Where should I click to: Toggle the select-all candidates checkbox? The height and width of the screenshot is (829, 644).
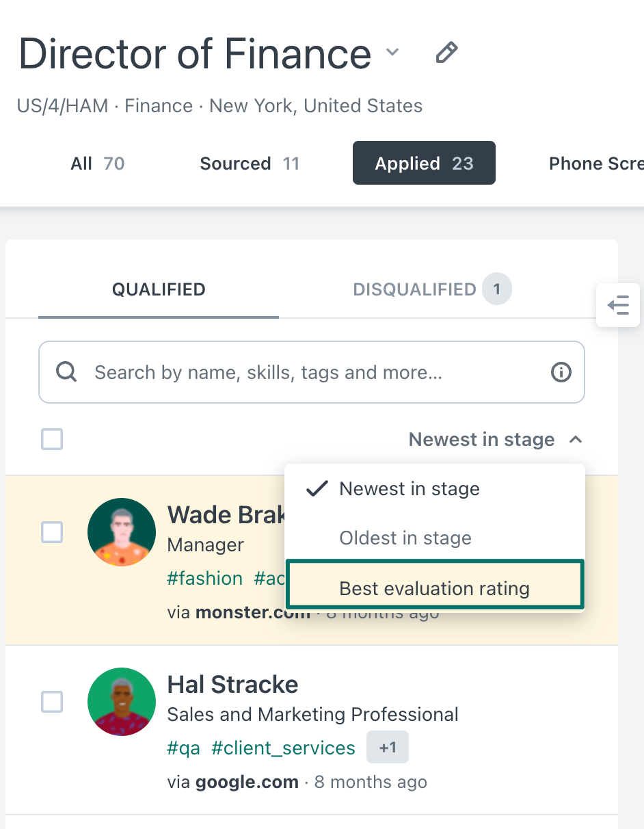point(51,439)
